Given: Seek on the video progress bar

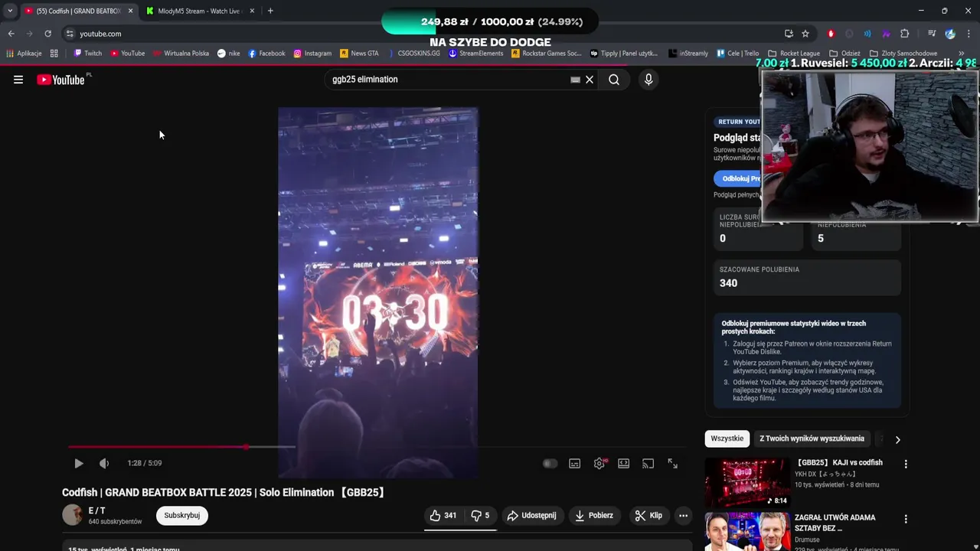Looking at the screenshot, I should pos(378,447).
